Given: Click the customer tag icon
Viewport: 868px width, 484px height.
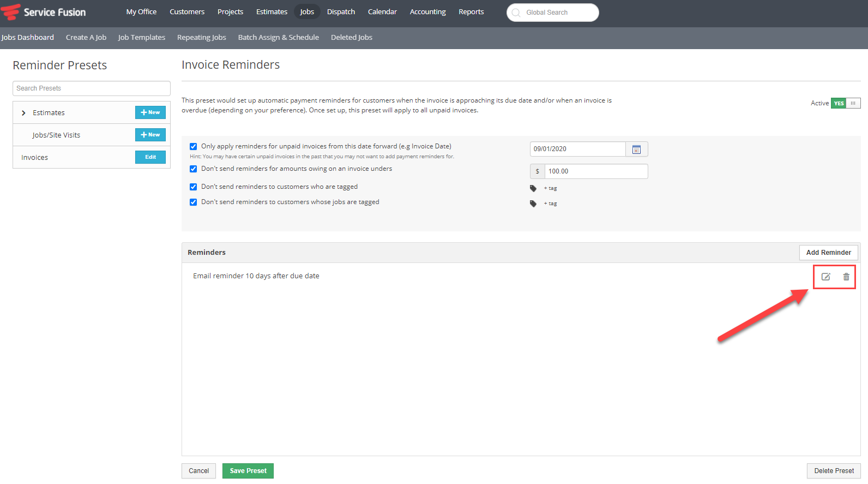Looking at the screenshot, I should tap(533, 188).
